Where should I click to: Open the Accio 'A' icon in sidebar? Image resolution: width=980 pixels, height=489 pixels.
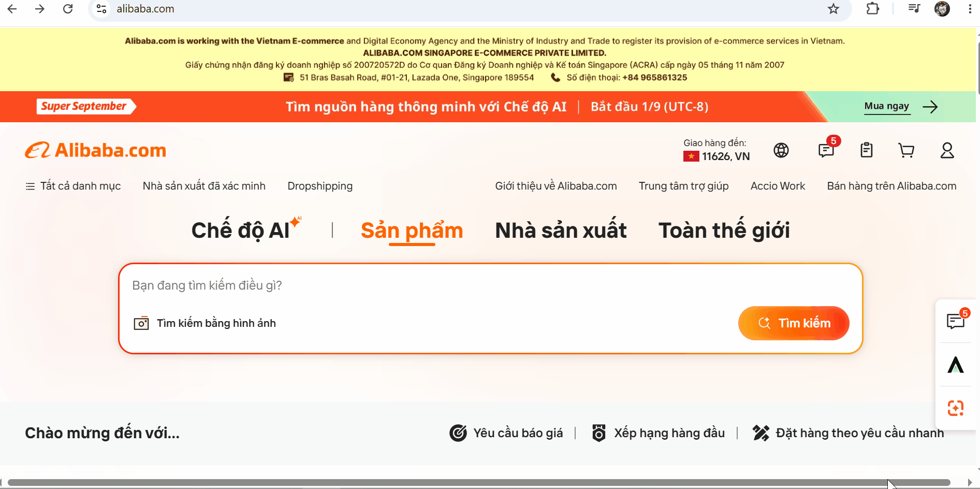956,365
